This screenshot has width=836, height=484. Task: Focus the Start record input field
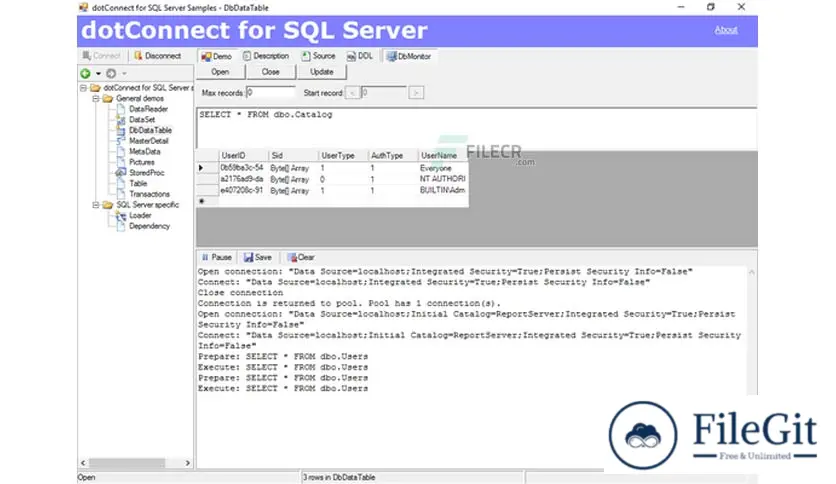tap(384, 92)
